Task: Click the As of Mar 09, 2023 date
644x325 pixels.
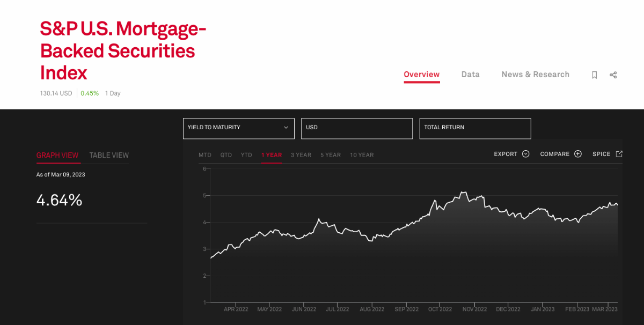Action: [x=61, y=175]
